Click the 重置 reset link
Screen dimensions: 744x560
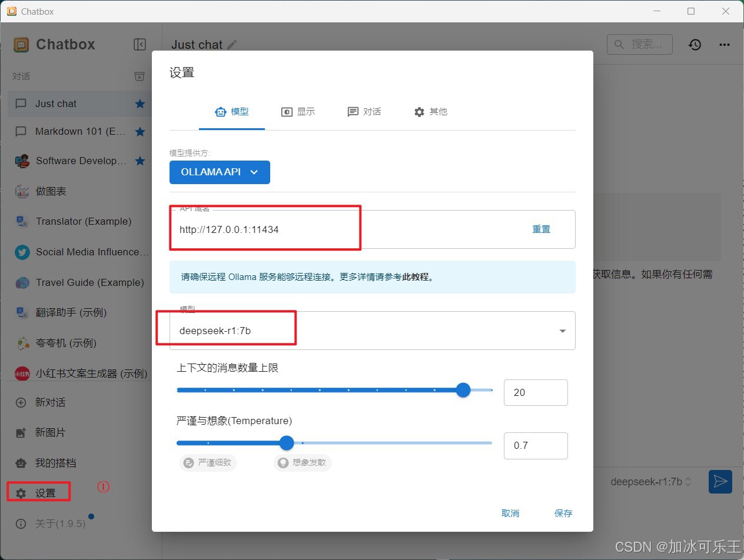point(541,229)
